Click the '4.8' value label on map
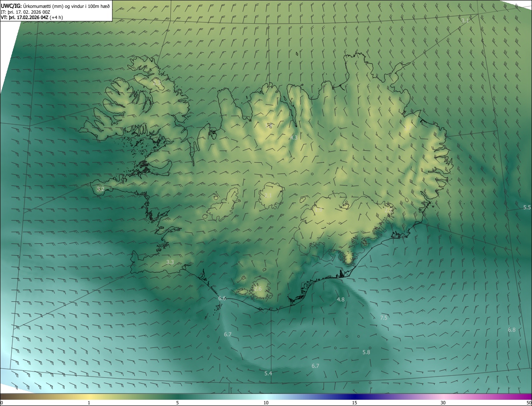The height and width of the screenshot is (406, 532). [340, 299]
